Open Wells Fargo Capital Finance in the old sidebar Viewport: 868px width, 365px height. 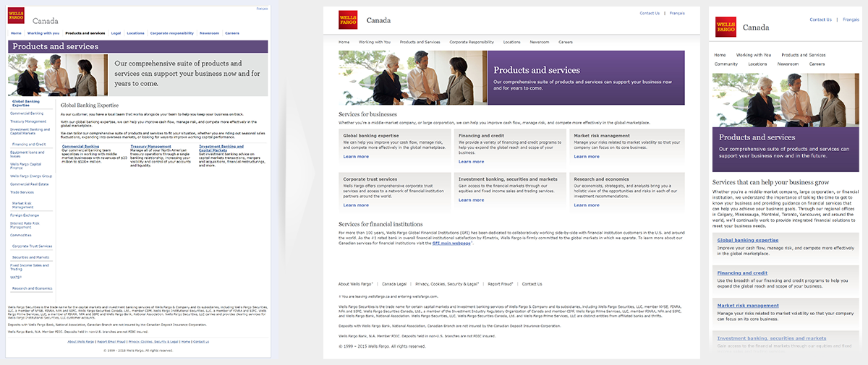coord(25,166)
